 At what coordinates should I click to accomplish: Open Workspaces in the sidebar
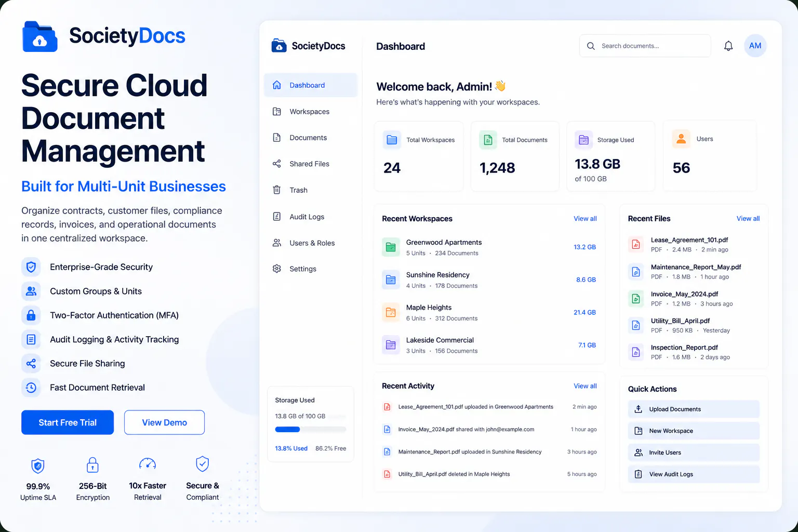pos(311,112)
